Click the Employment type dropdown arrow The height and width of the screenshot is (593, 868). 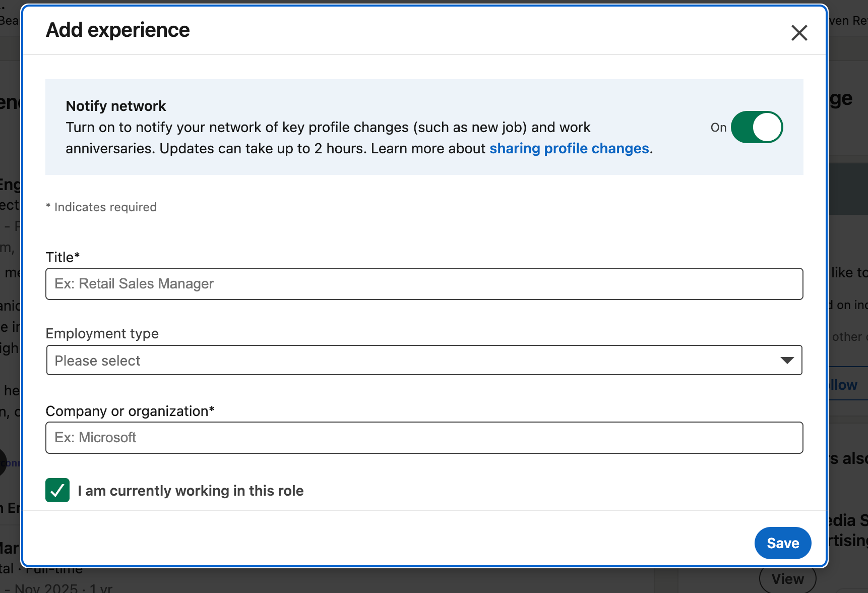[787, 361]
